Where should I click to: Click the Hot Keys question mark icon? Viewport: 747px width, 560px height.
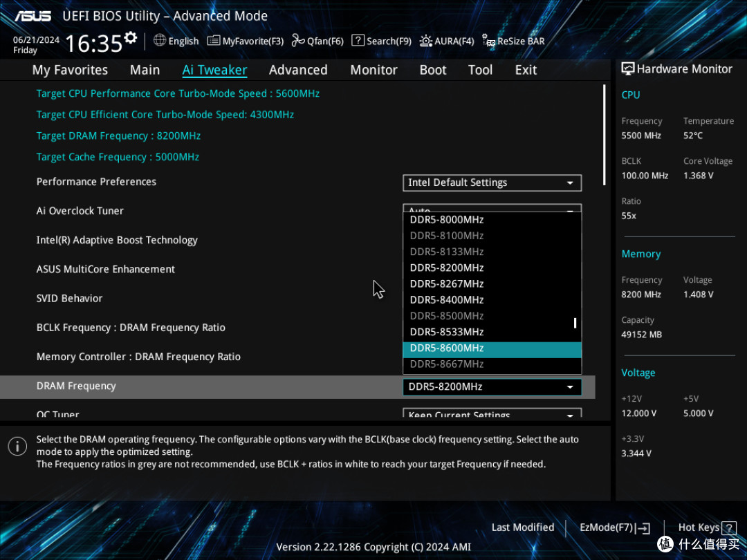pyautogui.click(x=728, y=528)
